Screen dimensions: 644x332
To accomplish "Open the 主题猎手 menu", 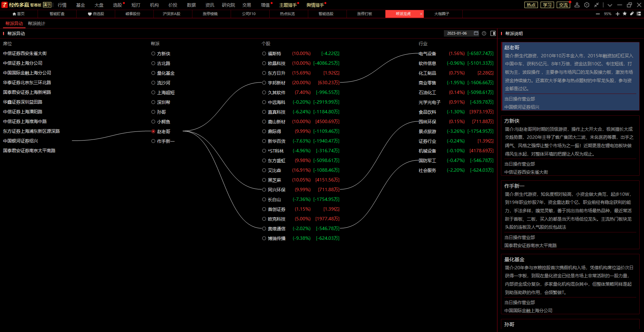I will [x=288, y=5].
